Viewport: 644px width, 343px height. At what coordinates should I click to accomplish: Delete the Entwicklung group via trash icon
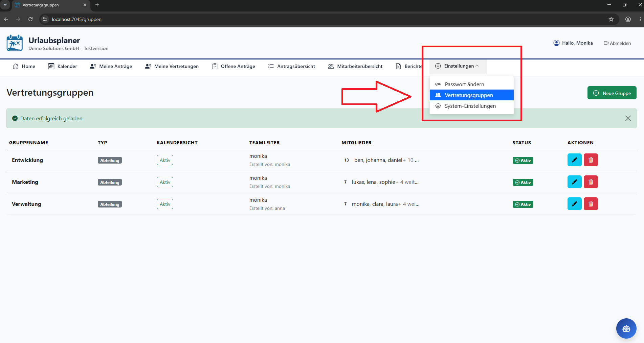591,160
